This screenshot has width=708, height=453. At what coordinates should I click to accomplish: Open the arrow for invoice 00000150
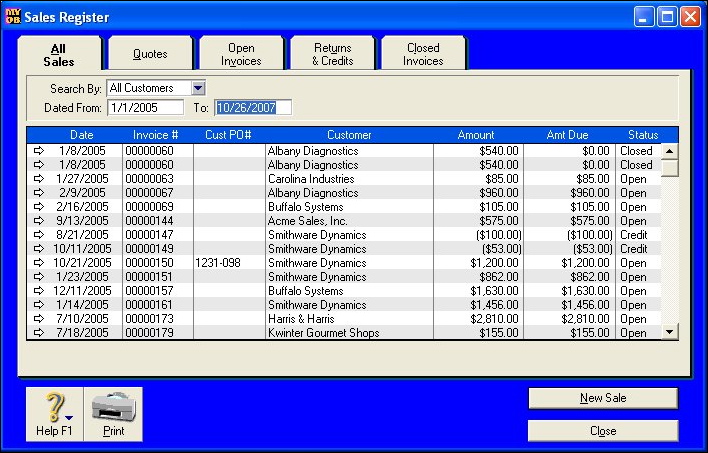[x=39, y=262]
